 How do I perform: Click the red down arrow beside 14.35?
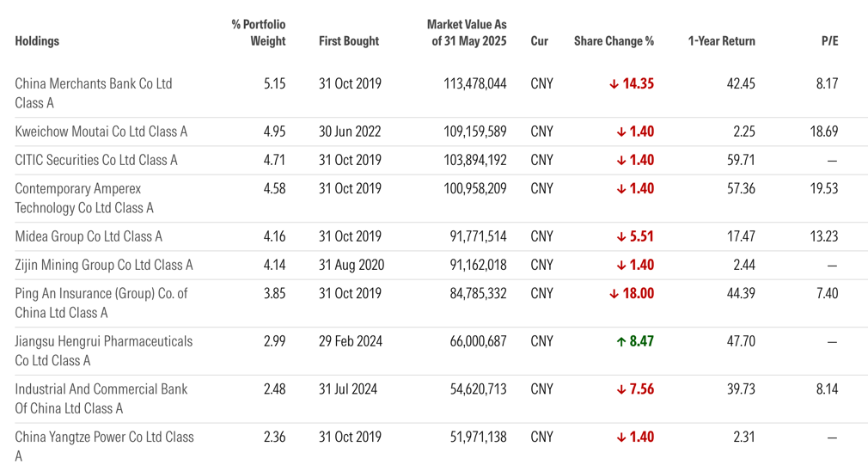pos(614,84)
